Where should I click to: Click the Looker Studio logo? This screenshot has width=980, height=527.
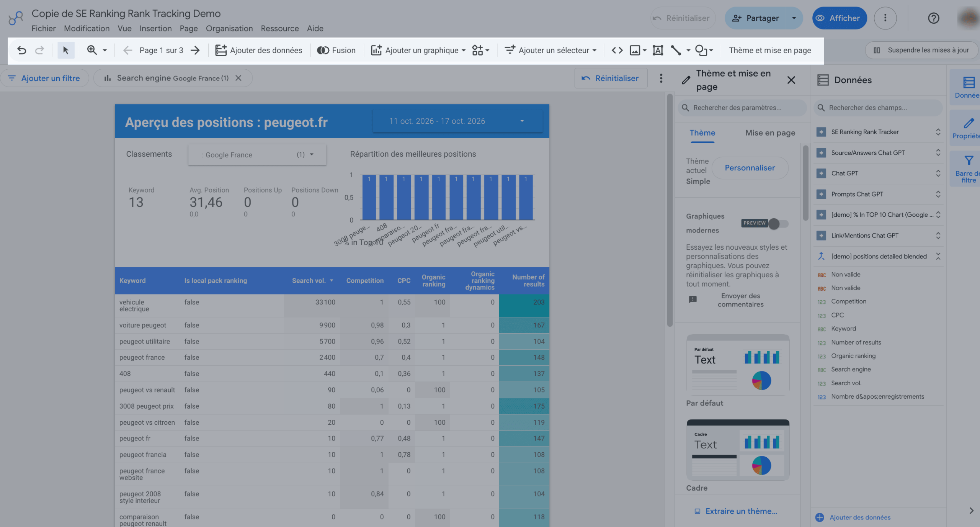[x=16, y=18]
